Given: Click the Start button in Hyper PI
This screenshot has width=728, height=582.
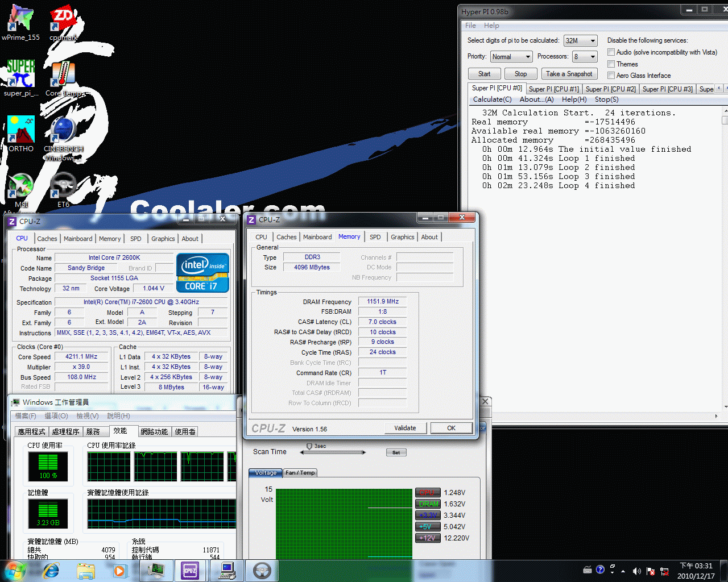Looking at the screenshot, I should point(484,74).
